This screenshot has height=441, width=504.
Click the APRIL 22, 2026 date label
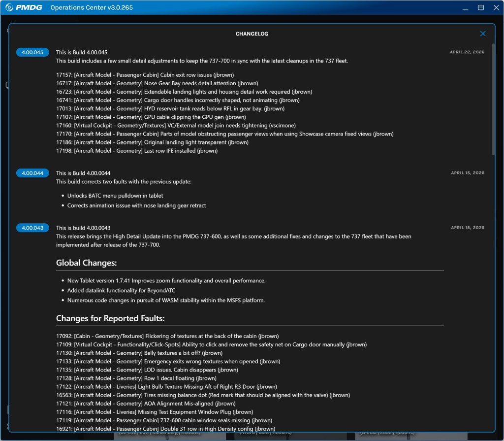pyautogui.click(x=467, y=52)
